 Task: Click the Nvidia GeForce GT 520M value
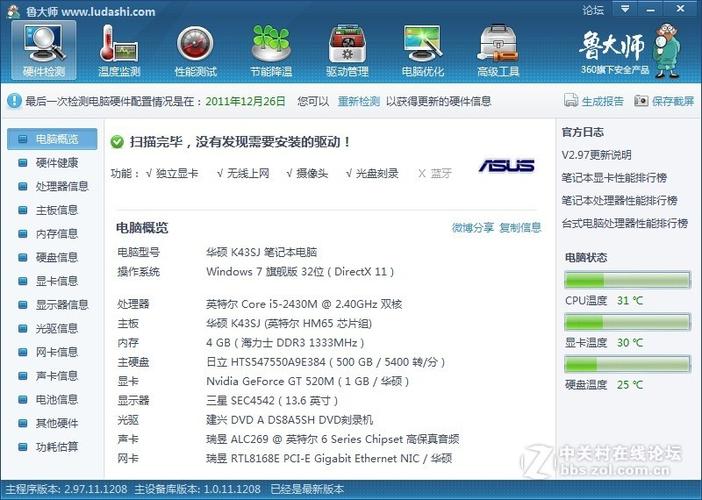308,381
